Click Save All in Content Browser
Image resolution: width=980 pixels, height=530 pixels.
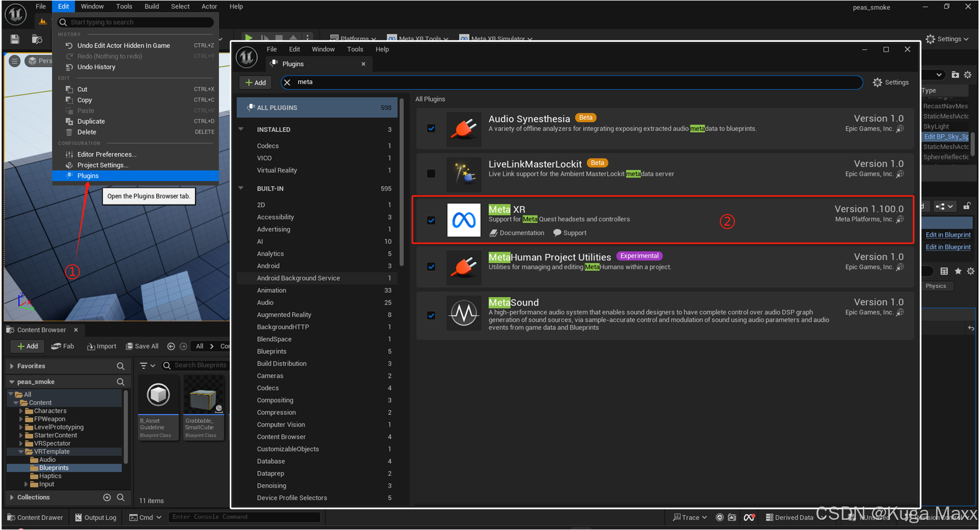pyautogui.click(x=142, y=346)
